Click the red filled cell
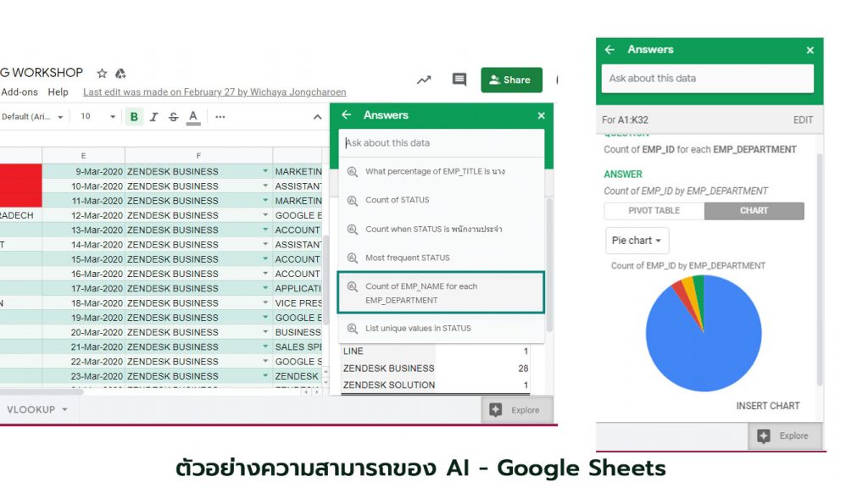 20,186
